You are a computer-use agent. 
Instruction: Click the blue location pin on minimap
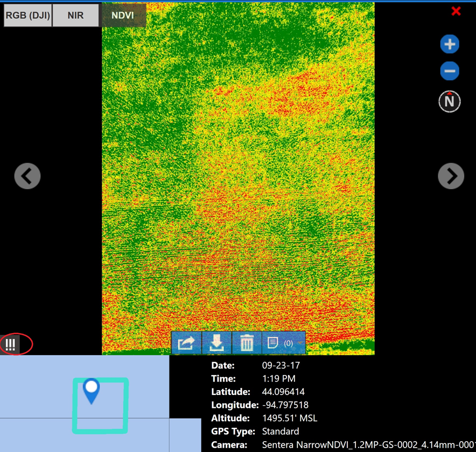tap(92, 390)
